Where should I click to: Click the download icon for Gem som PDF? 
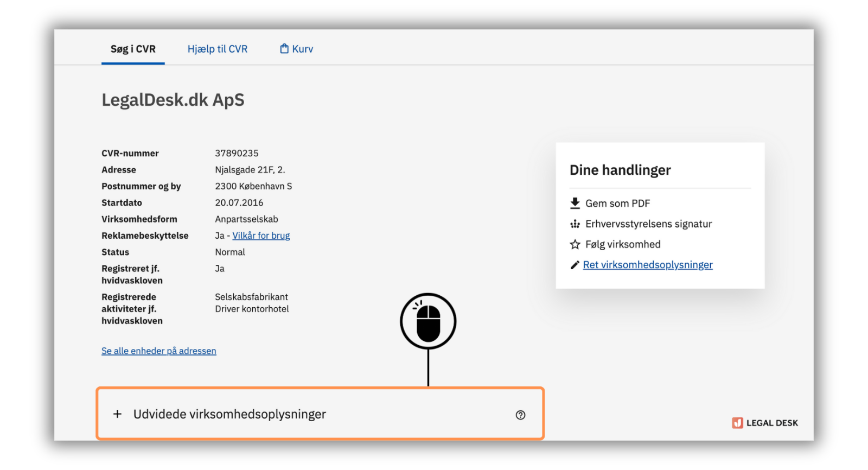tap(575, 203)
